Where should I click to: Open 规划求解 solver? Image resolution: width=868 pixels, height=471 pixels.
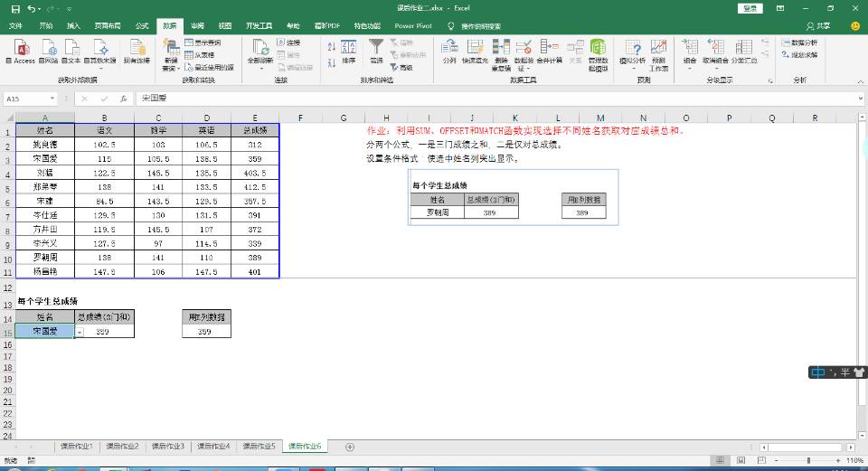pos(800,55)
